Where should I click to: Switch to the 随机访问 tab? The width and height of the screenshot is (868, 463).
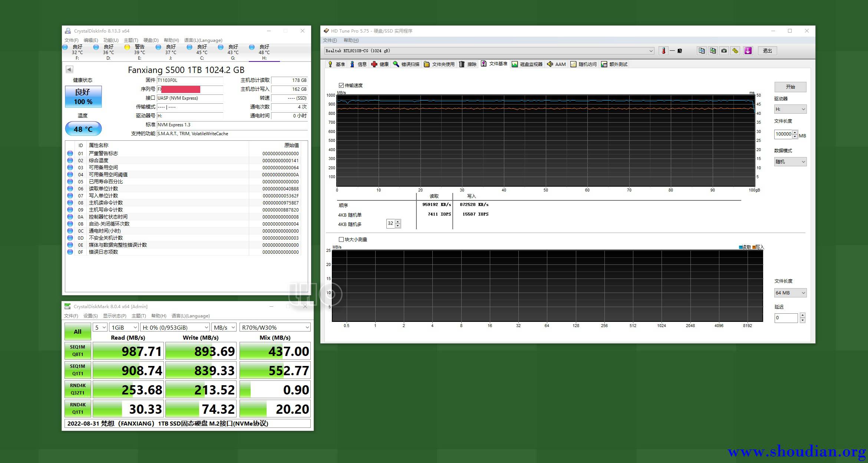[x=584, y=64]
